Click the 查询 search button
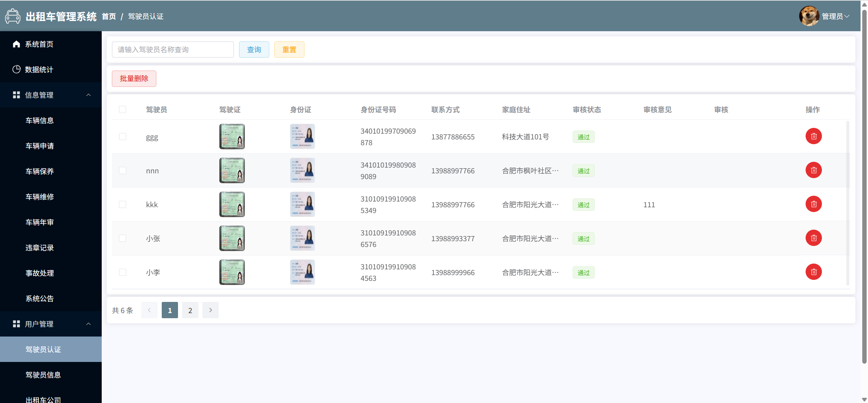Image resolution: width=868 pixels, height=403 pixels. coord(254,50)
